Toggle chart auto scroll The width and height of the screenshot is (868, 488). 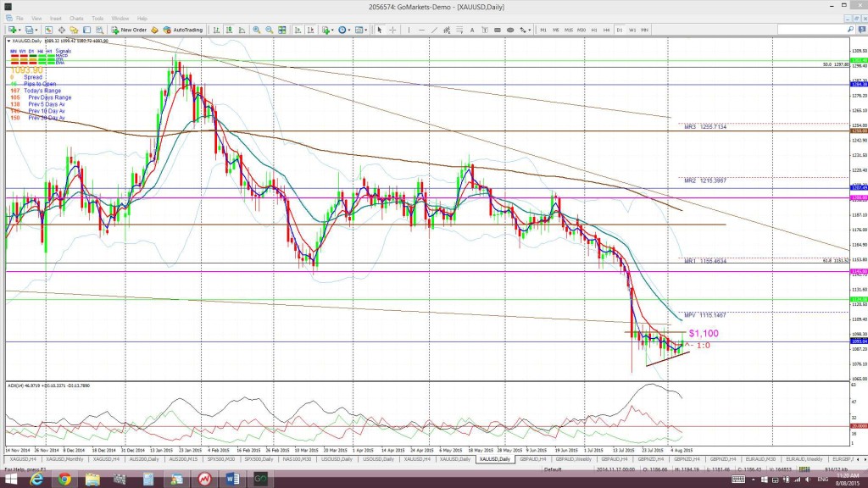(x=298, y=30)
